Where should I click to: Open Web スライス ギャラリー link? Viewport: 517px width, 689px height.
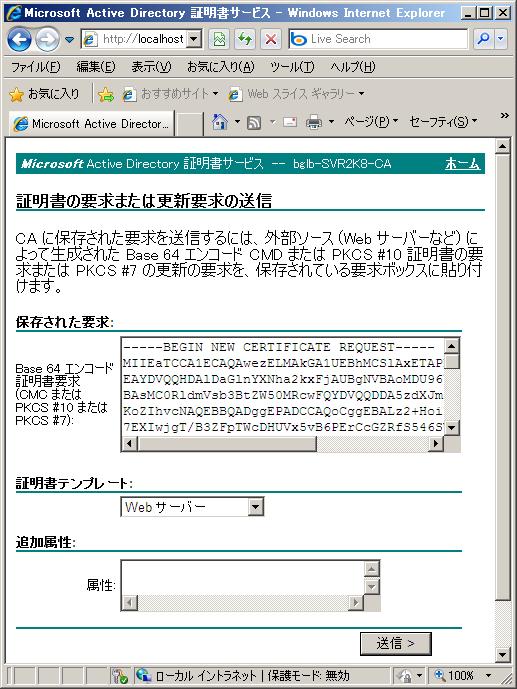(x=296, y=94)
